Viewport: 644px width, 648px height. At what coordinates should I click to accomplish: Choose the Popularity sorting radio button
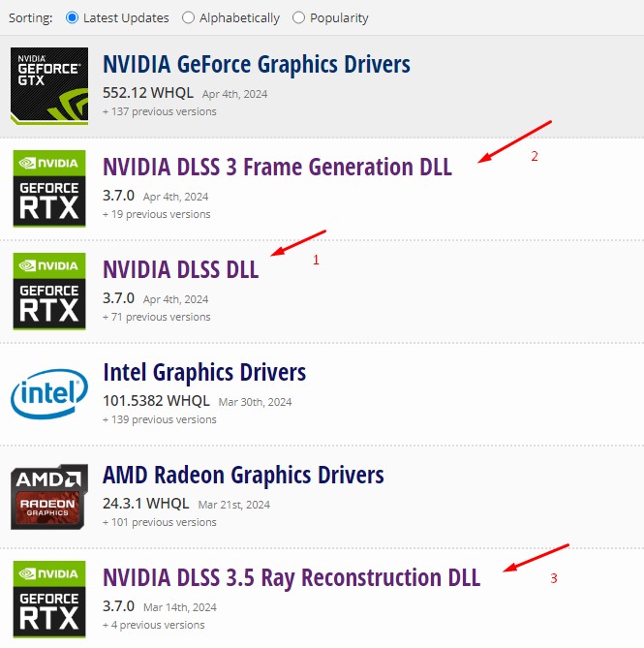point(298,17)
